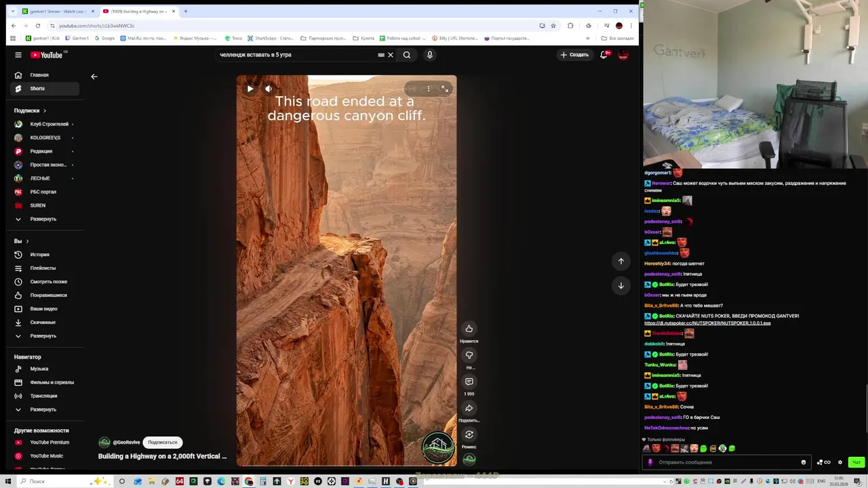The height and width of the screenshot is (488, 868).
Task: Click the green Чат button
Action: point(856,462)
